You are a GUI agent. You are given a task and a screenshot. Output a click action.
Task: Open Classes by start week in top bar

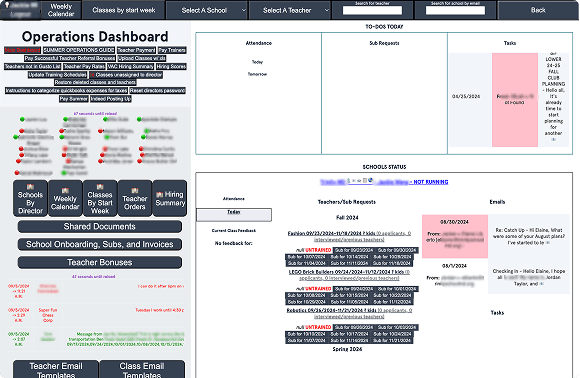point(124,10)
